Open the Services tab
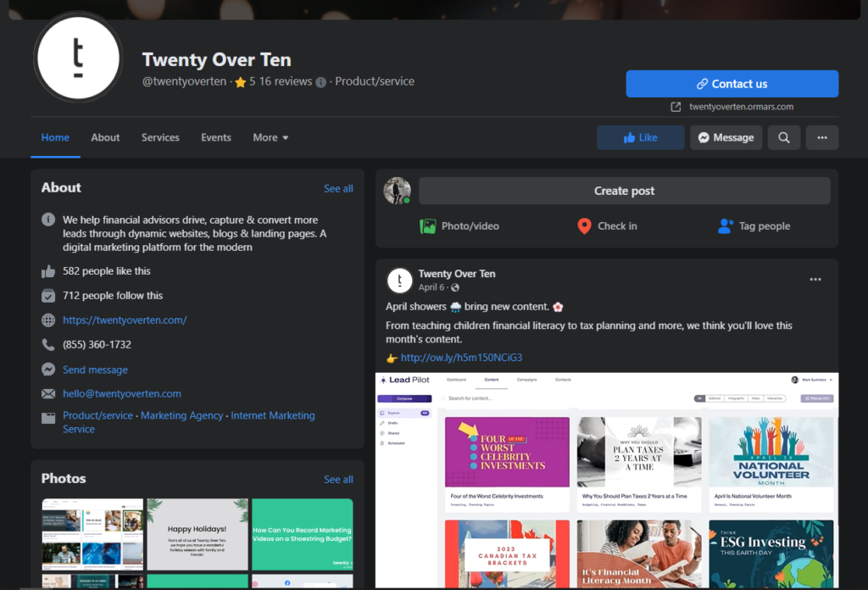 point(160,137)
